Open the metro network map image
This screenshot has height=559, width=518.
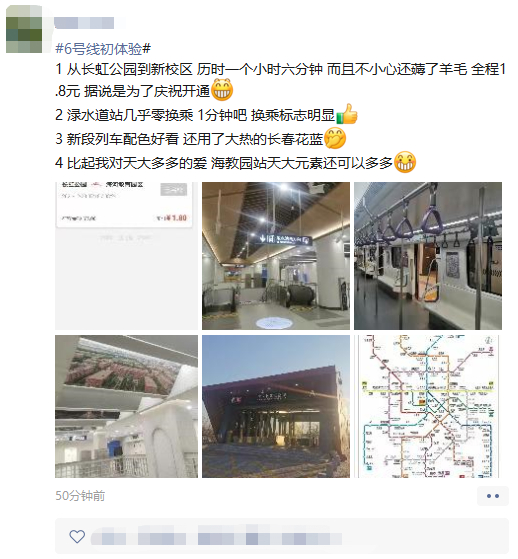(x=428, y=406)
